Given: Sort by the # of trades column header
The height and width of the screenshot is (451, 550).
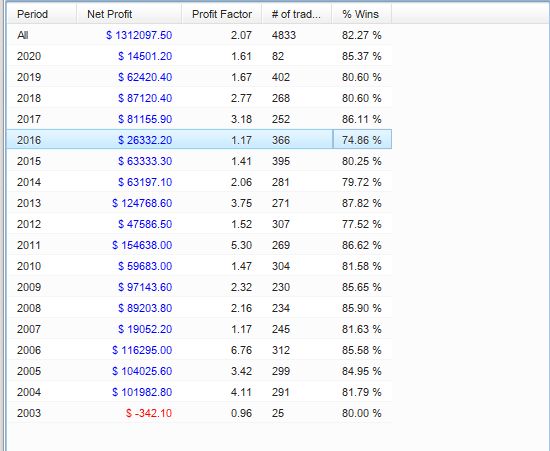Looking at the screenshot, I should [296, 14].
